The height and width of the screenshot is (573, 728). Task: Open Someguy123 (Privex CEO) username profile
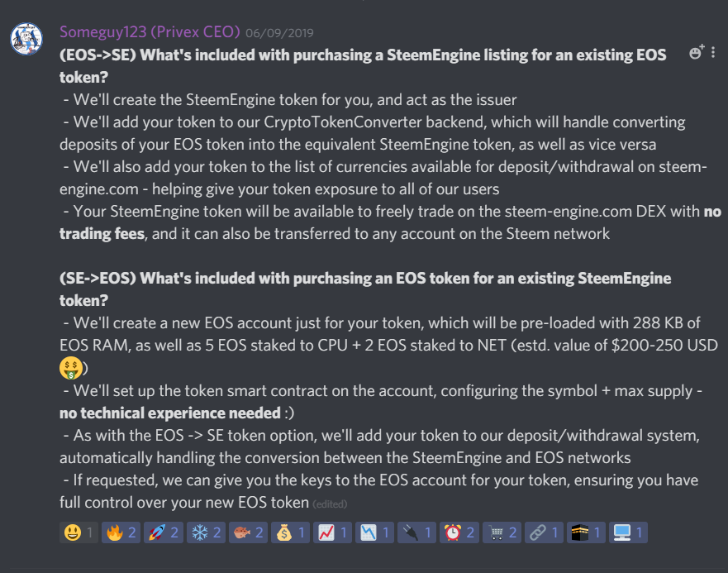click(150, 32)
